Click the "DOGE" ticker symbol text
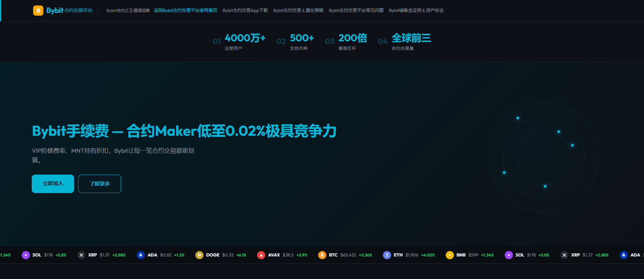The height and width of the screenshot is (279, 644). pos(213,255)
